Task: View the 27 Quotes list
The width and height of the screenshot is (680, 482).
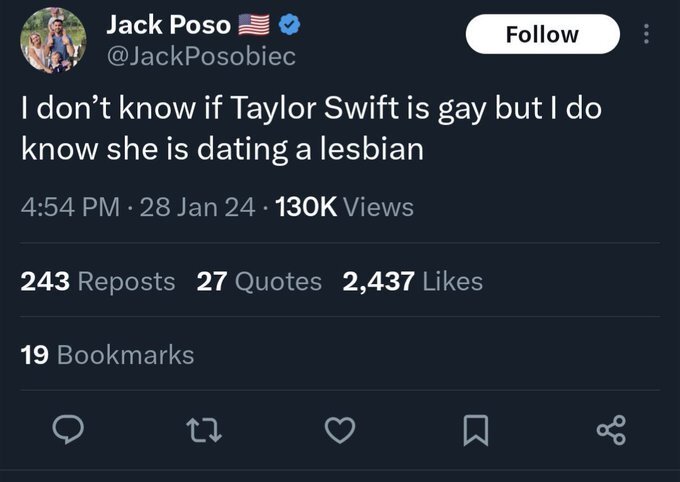Action: (x=259, y=282)
